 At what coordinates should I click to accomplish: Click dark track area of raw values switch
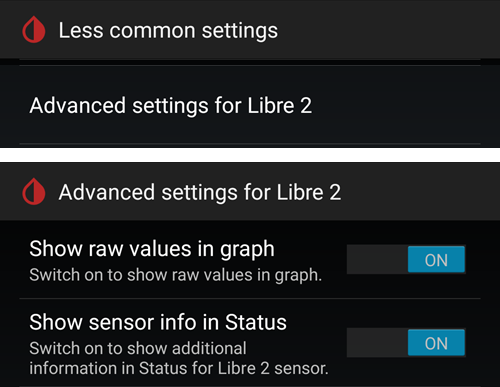click(x=377, y=259)
